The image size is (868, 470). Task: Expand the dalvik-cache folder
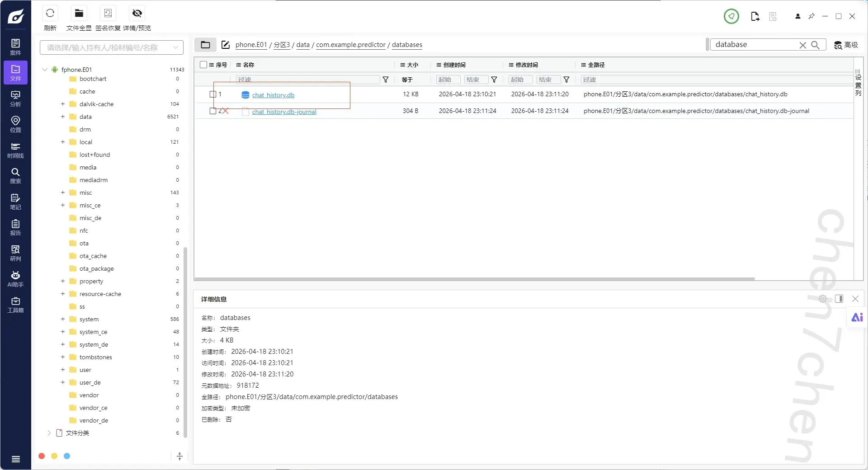pos(63,104)
